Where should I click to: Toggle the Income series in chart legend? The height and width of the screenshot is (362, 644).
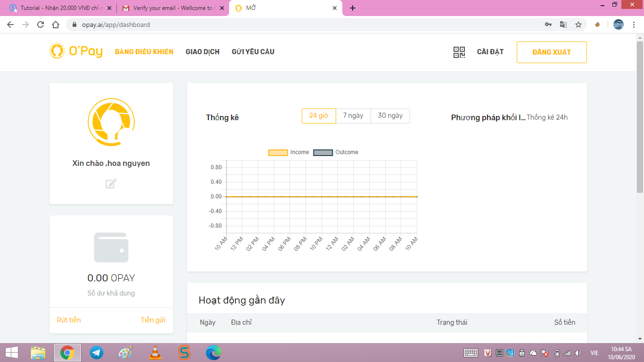289,152
